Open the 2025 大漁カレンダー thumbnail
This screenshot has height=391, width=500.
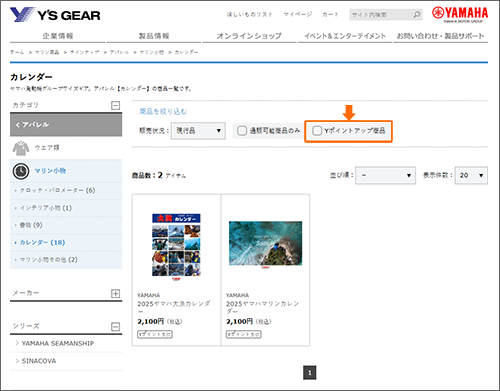(176, 247)
